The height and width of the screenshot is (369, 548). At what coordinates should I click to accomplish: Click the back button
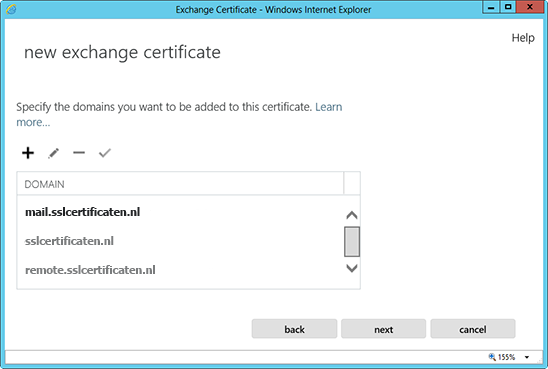tap(294, 329)
